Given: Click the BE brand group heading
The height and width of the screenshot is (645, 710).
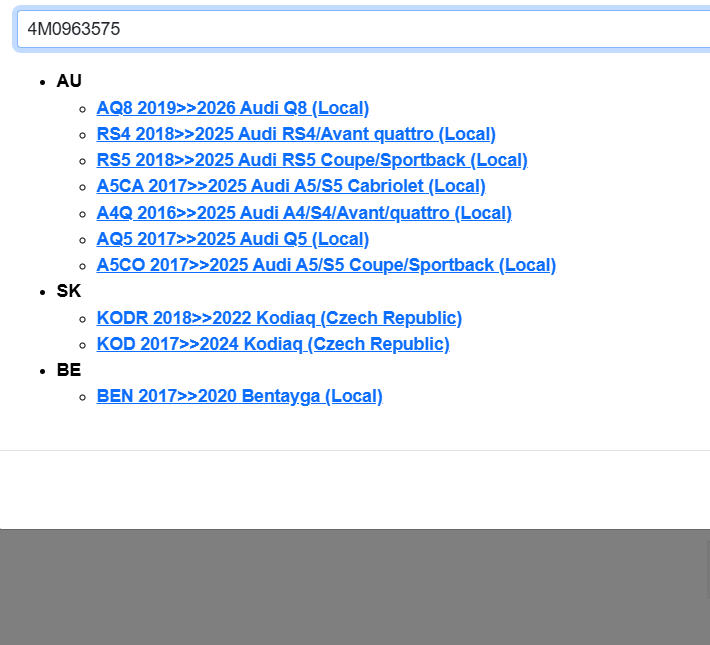Looking at the screenshot, I should (x=69, y=370).
